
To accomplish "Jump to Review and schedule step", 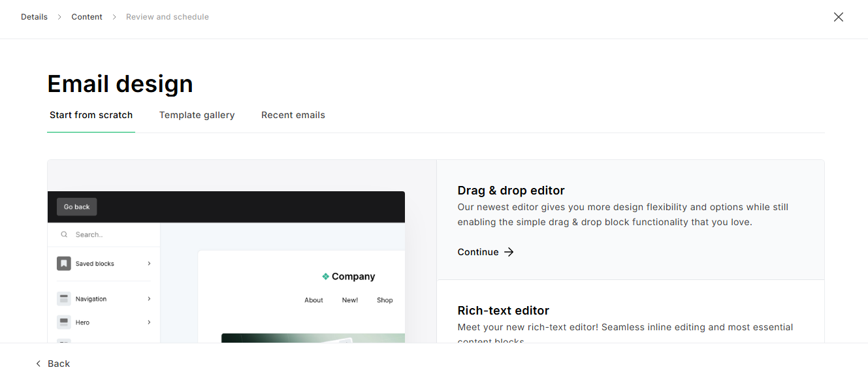I will pos(167,17).
